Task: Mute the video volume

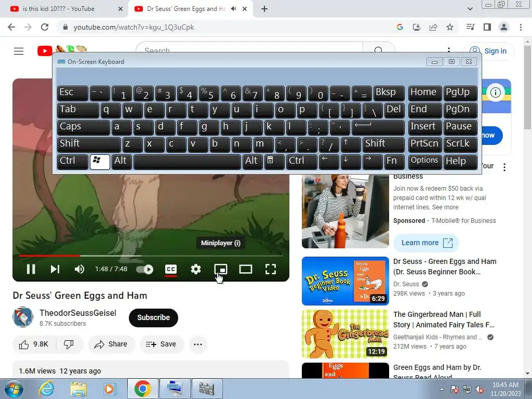Action: click(79, 269)
